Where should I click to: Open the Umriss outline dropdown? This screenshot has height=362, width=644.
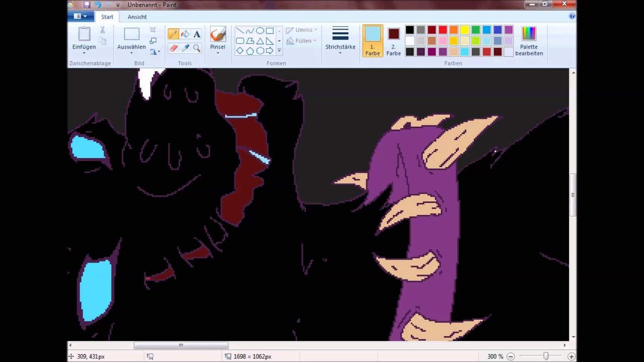click(302, 30)
